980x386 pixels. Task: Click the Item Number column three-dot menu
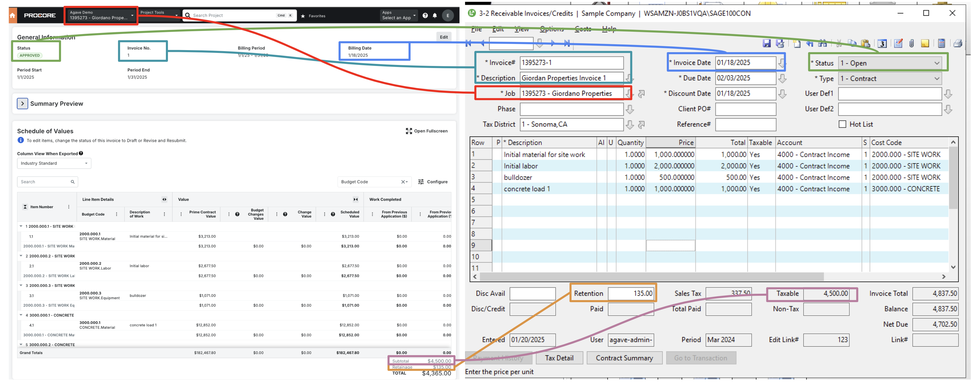[69, 207]
